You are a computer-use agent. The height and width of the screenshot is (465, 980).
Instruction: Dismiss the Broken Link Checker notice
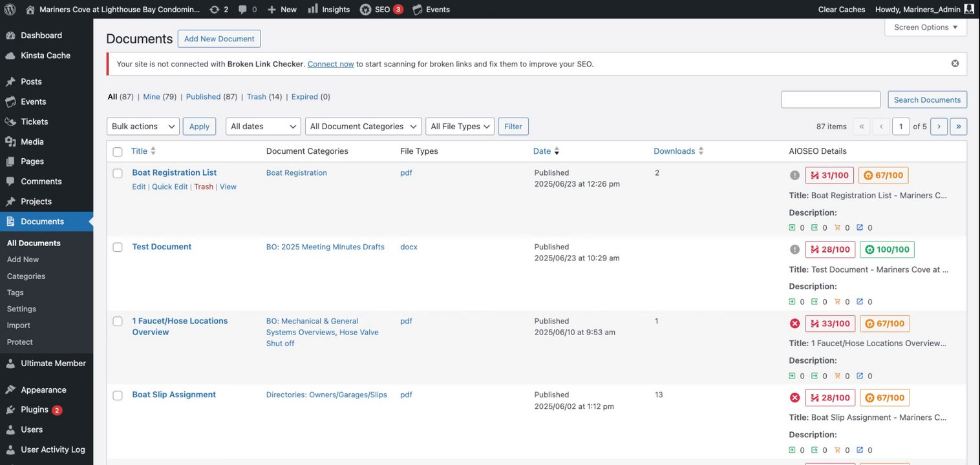click(x=955, y=63)
